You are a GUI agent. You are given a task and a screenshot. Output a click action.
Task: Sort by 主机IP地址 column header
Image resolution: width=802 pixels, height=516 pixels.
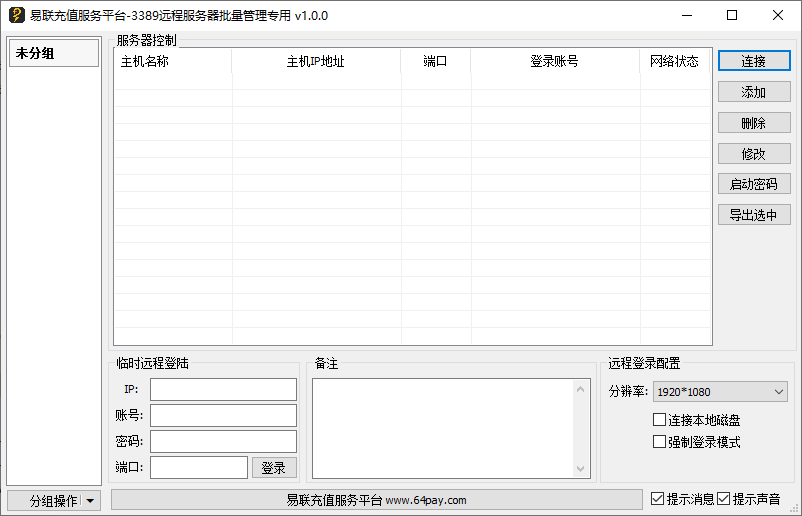tap(316, 61)
